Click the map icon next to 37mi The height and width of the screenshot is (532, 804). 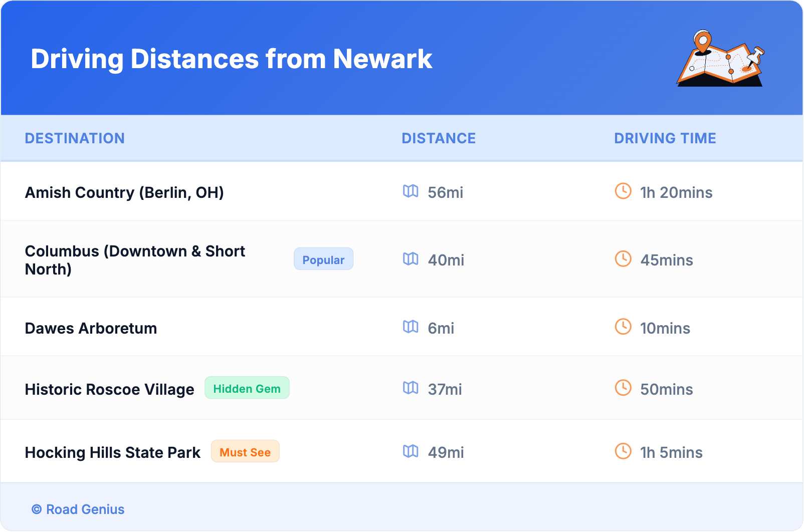tap(411, 388)
